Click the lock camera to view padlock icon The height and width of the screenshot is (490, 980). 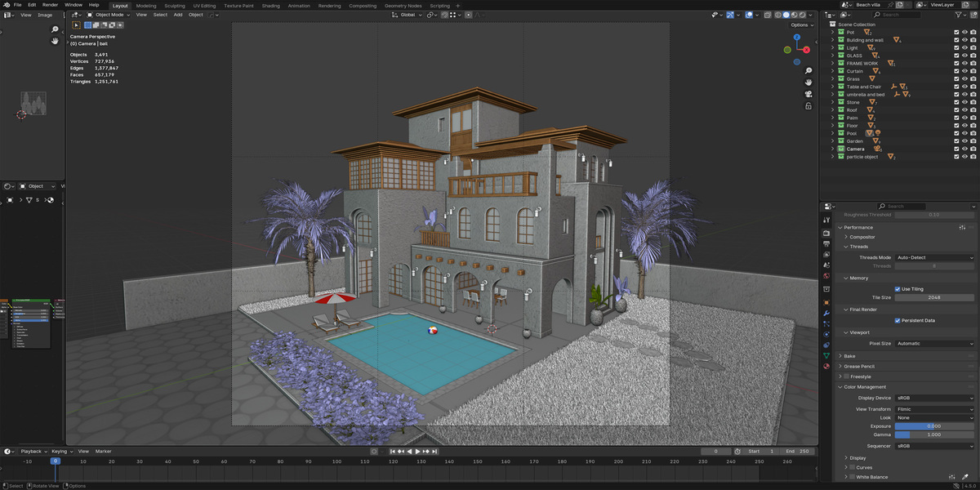point(808,105)
